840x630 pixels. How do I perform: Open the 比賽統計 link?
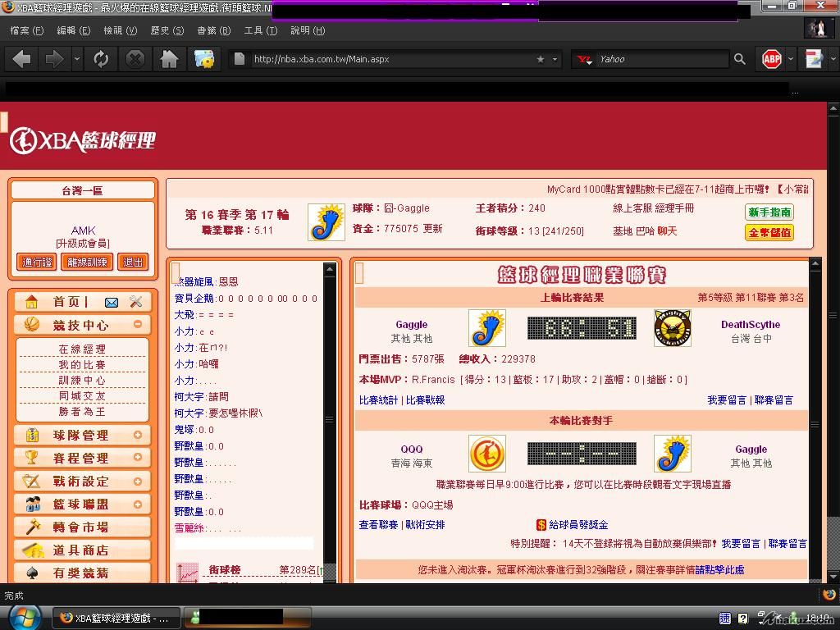pos(378,400)
